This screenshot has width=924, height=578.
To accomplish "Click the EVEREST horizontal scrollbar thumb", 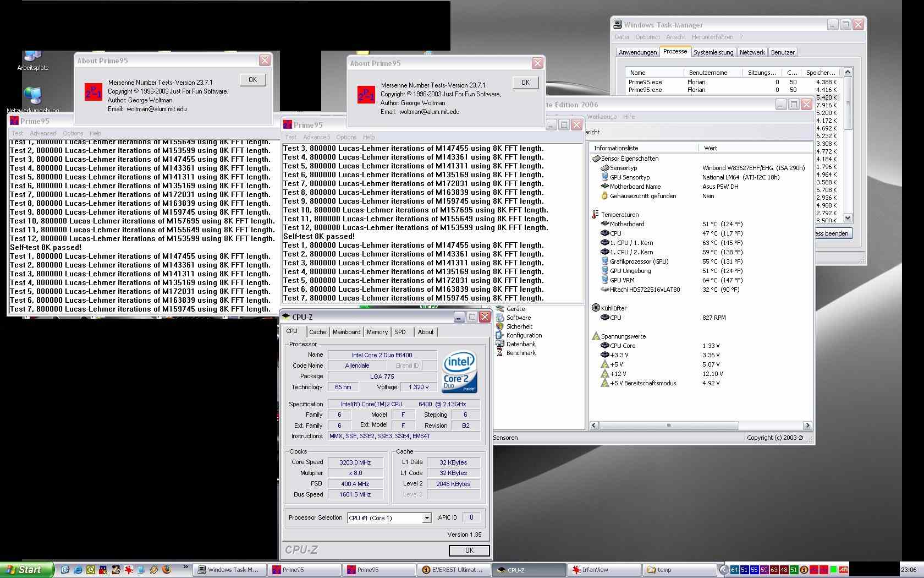I will coord(669,426).
